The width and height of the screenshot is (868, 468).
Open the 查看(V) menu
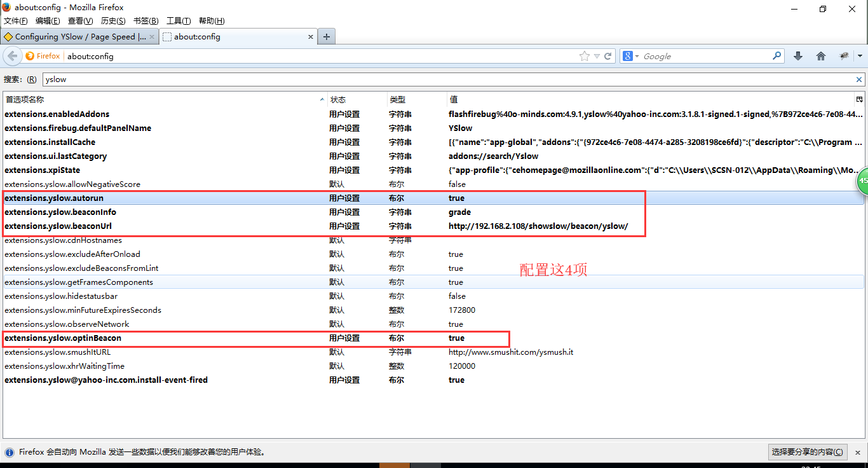point(81,21)
